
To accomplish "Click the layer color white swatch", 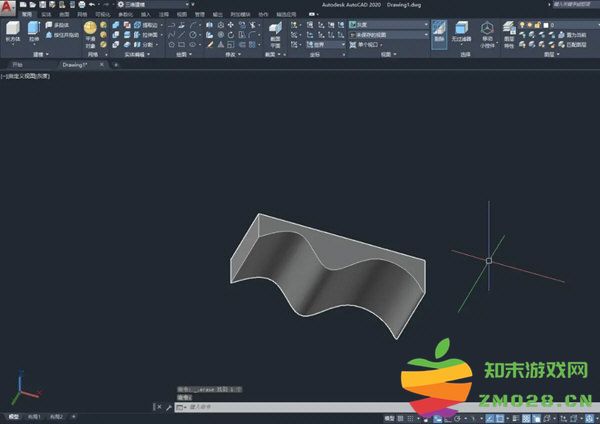I will (546, 25).
